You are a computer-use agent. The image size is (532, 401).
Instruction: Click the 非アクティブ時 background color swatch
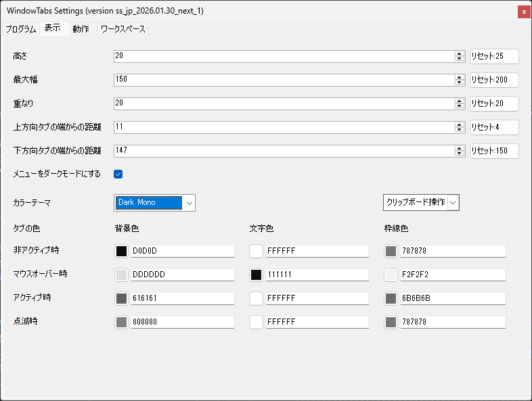click(x=121, y=251)
